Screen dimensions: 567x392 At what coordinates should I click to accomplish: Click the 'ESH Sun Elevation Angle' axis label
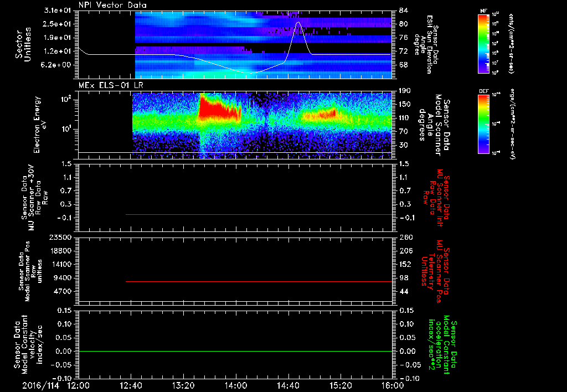click(426, 44)
